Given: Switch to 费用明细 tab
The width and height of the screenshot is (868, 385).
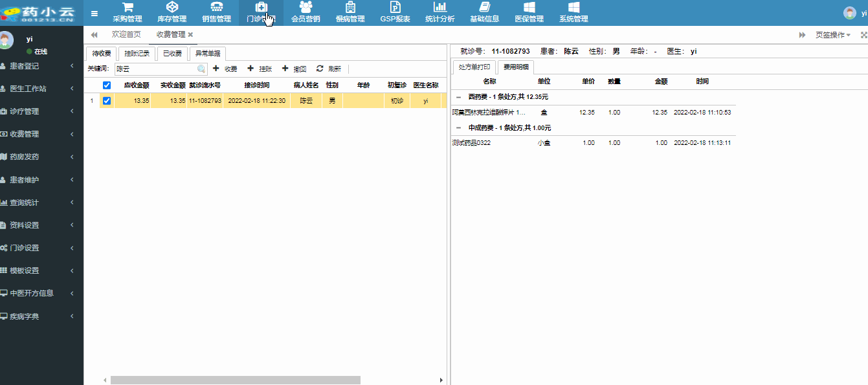Looking at the screenshot, I should 516,67.
